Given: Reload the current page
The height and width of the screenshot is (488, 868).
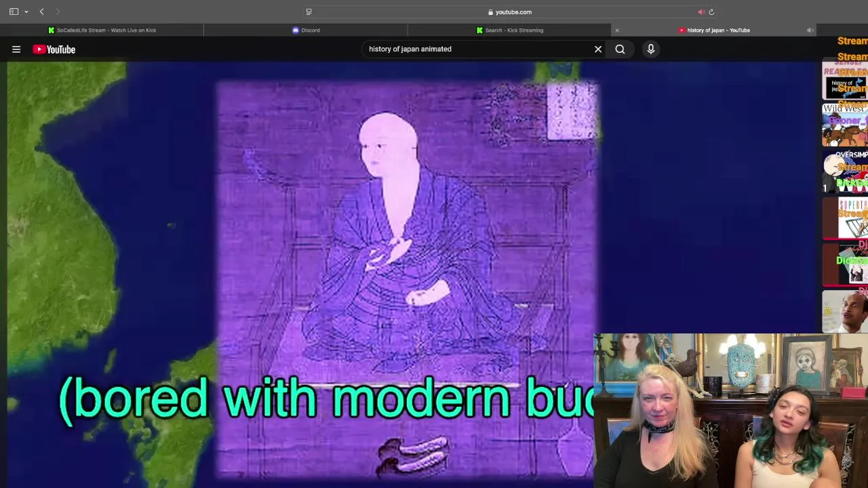Looking at the screenshot, I should click(x=711, y=12).
